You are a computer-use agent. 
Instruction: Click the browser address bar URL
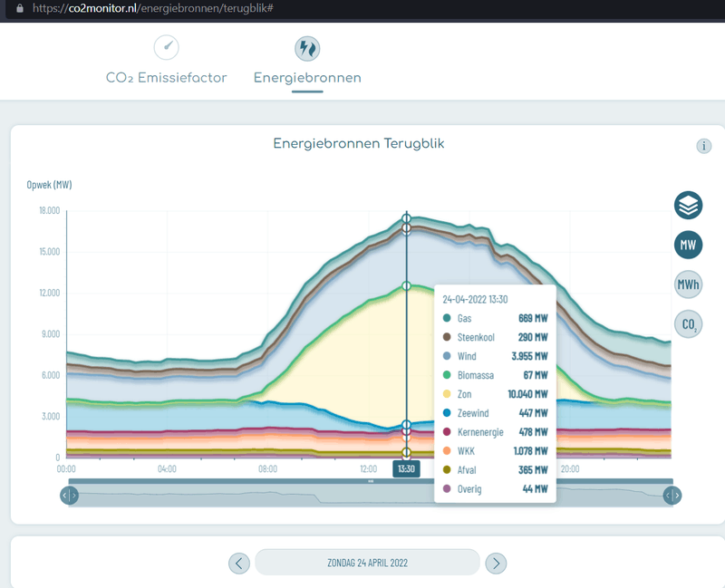152,8
